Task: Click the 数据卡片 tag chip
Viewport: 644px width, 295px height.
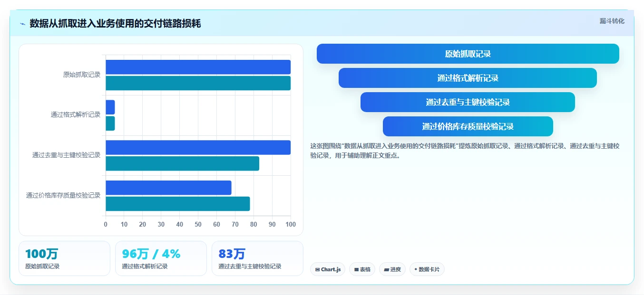Action: point(427,269)
